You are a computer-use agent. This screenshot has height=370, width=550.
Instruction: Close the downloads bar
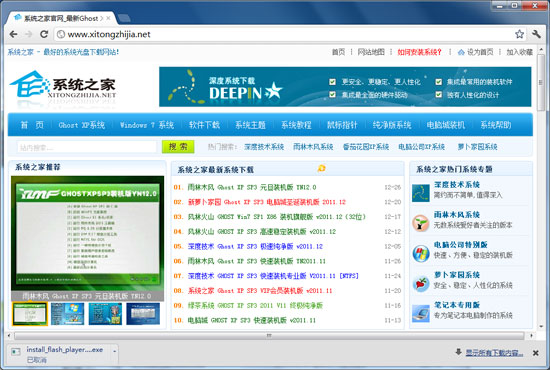click(535, 353)
